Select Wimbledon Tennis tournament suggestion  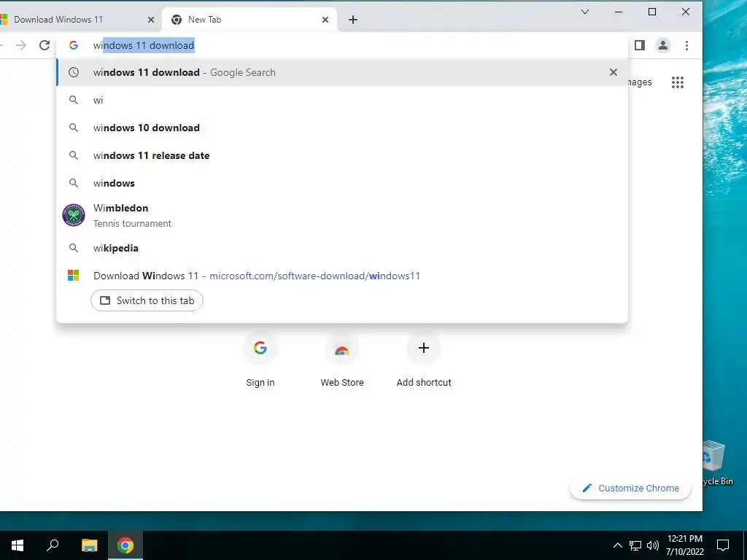(342, 215)
